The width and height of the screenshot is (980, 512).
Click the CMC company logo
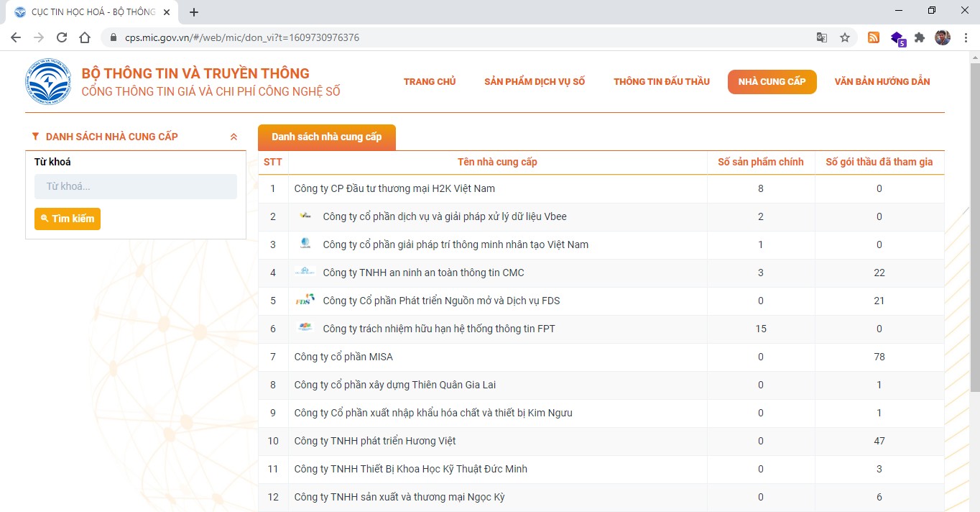[x=305, y=272]
